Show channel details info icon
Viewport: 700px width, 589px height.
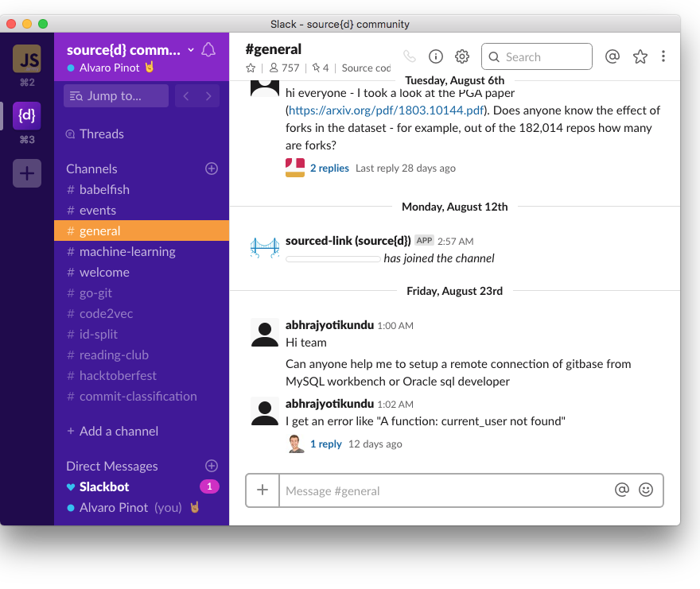point(436,56)
